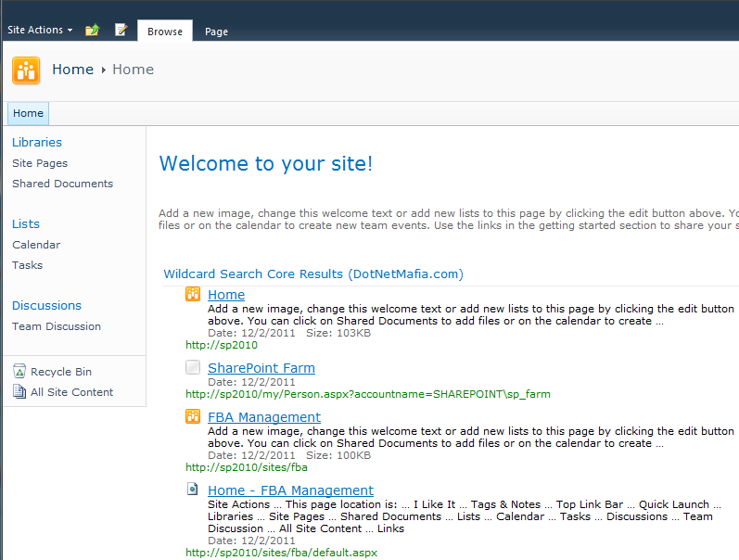
Task: Click the http://sp2010 result URL
Action: point(222,345)
